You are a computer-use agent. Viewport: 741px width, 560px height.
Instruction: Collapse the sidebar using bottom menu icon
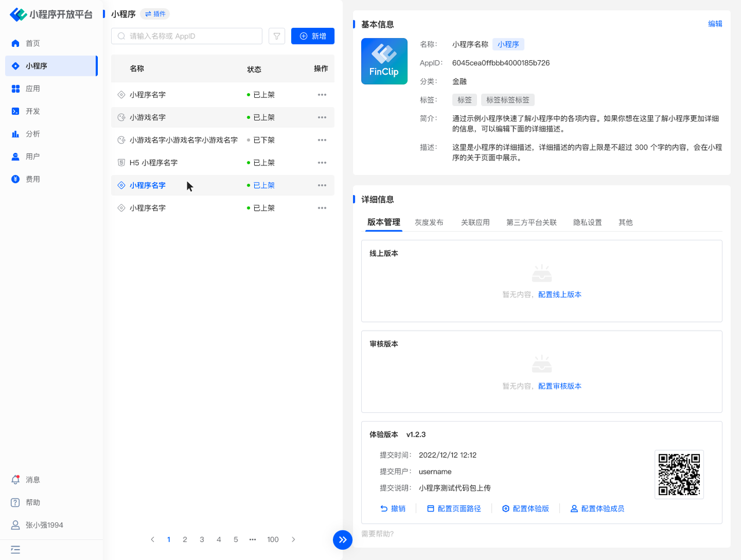click(x=16, y=550)
